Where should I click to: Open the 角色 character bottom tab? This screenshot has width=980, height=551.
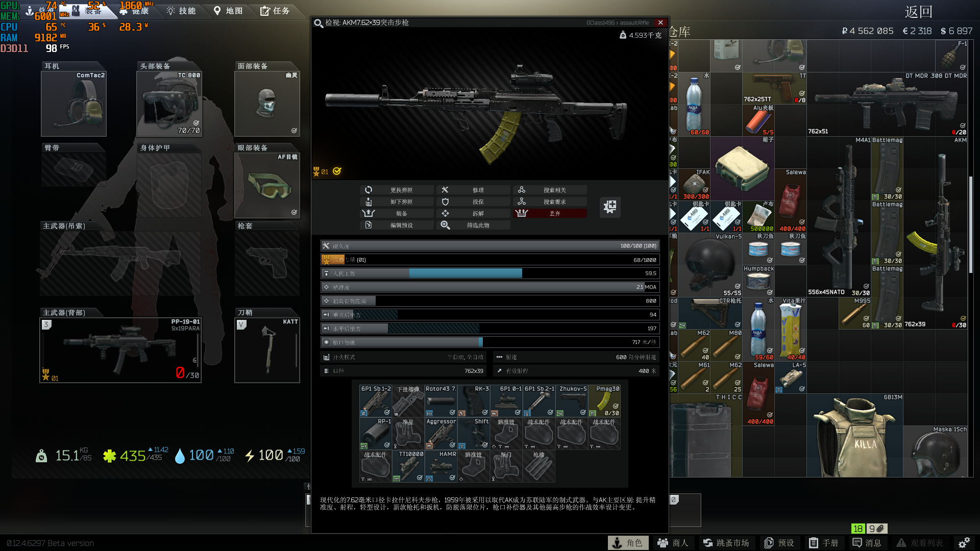[628, 543]
